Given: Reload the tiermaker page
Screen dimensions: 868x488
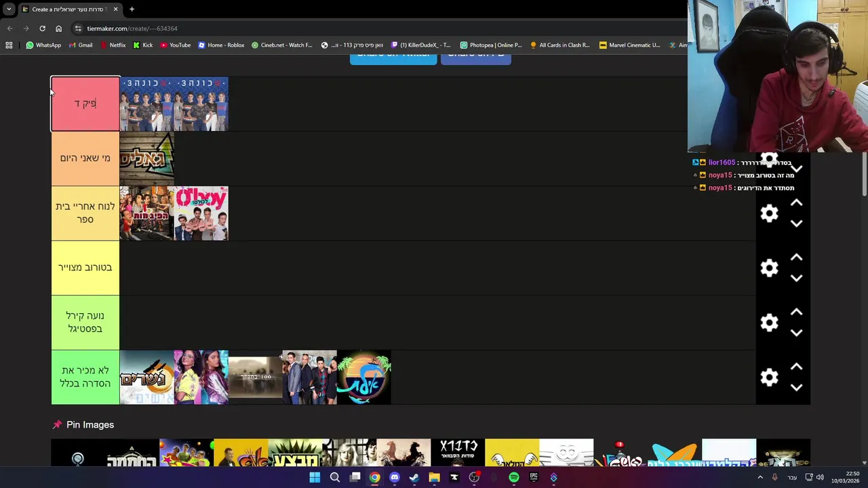Looking at the screenshot, I should [42, 28].
